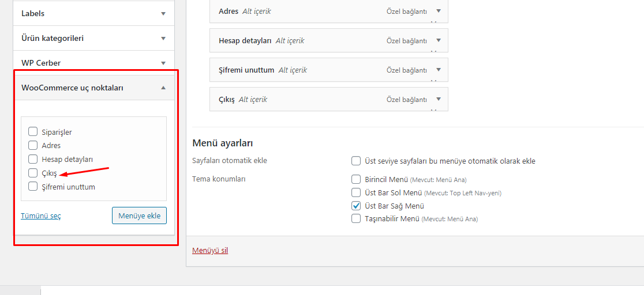This screenshot has width=644, height=295.
Task: Click the Ürün kategorileri panel title
Action: point(53,39)
